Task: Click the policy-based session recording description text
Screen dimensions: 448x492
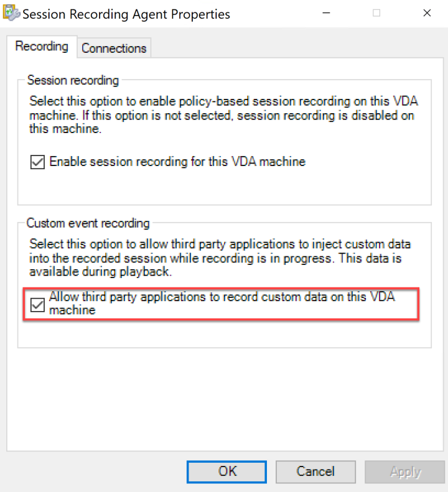Action: click(222, 115)
